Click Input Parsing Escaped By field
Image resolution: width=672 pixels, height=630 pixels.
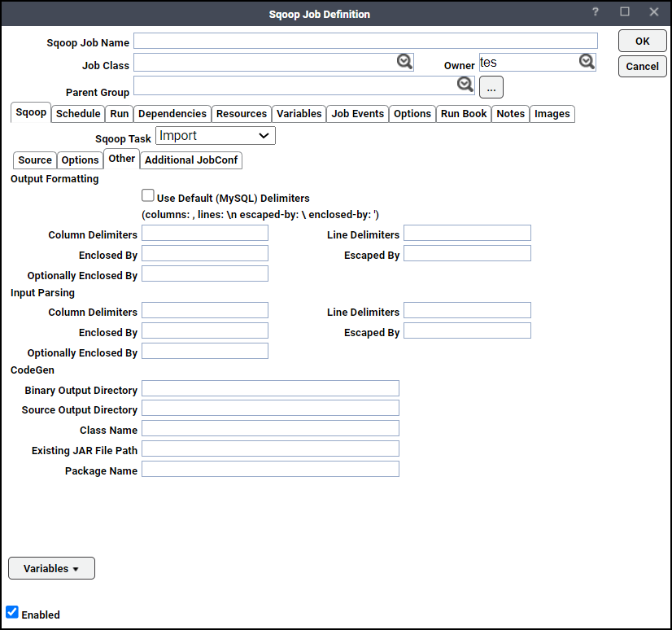pos(467,330)
